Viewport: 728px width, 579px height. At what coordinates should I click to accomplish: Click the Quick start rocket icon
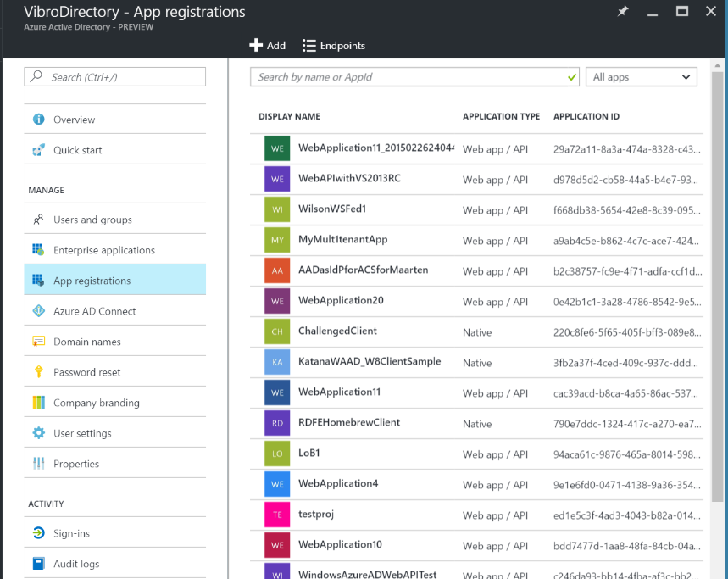(x=38, y=150)
